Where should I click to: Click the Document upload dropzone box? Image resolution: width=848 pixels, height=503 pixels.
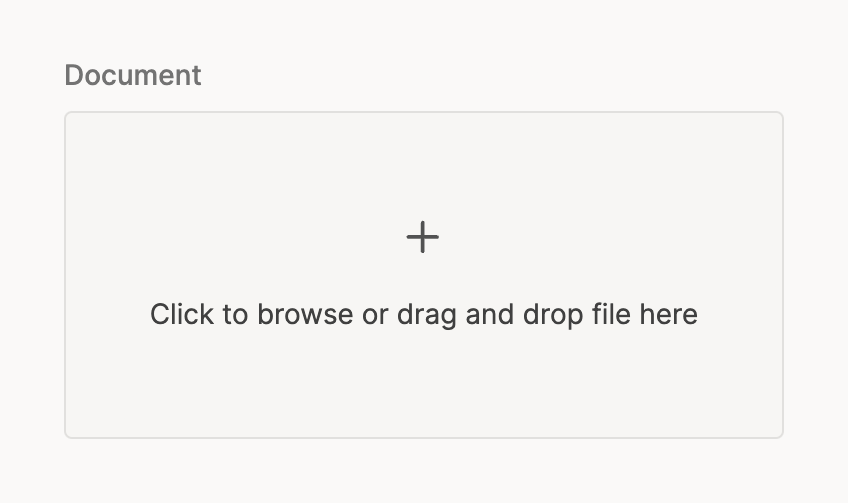(423, 275)
